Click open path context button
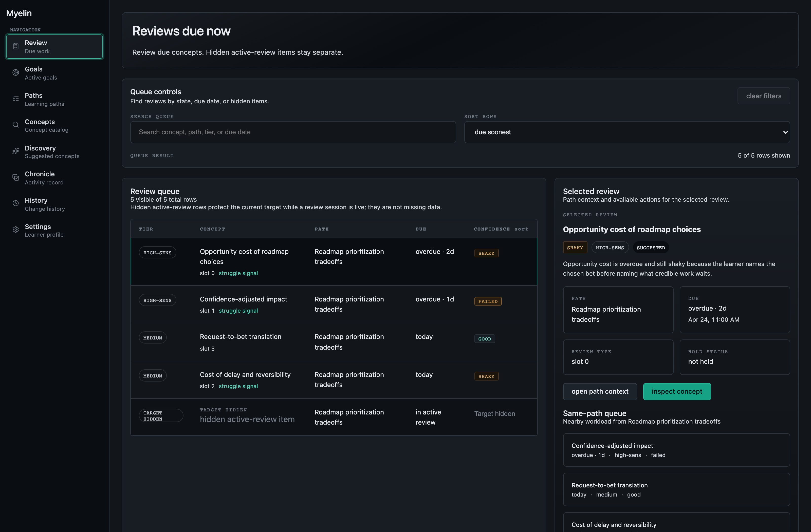The width and height of the screenshot is (811, 532). pyautogui.click(x=600, y=392)
